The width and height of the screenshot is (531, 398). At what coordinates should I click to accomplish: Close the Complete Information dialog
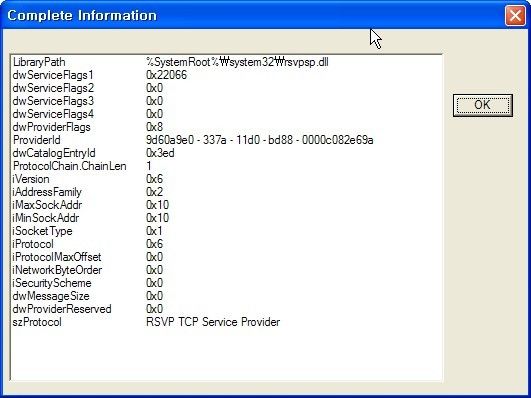pyautogui.click(x=515, y=16)
